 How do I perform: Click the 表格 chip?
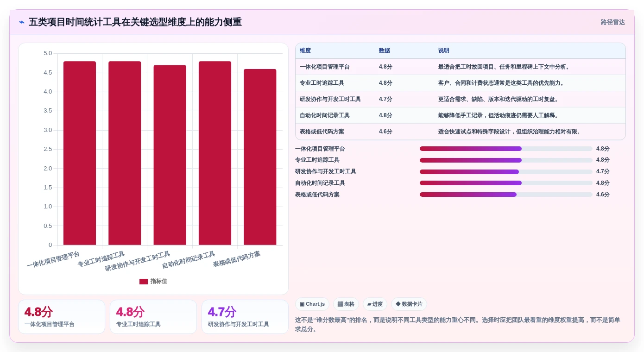346,304
